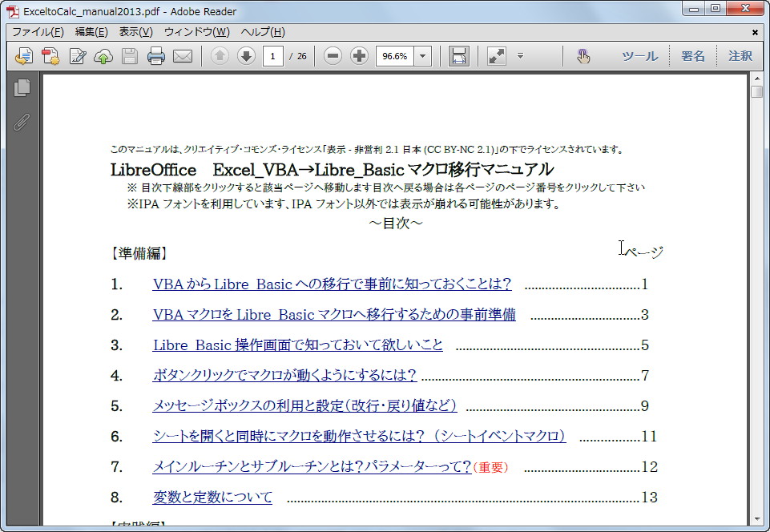The width and height of the screenshot is (770, 532).
Task: Open link 'メッセージボックスの利用と設定'
Action: coord(304,405)
